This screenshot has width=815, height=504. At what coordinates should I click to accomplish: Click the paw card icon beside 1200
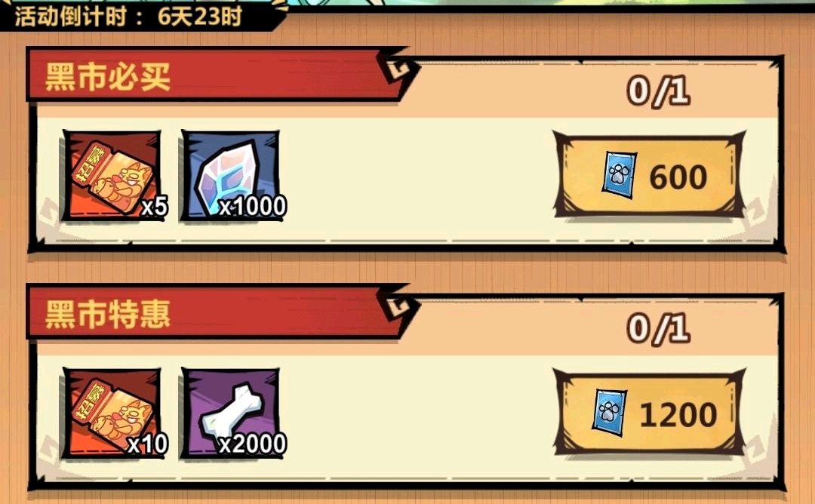[609, 412]
